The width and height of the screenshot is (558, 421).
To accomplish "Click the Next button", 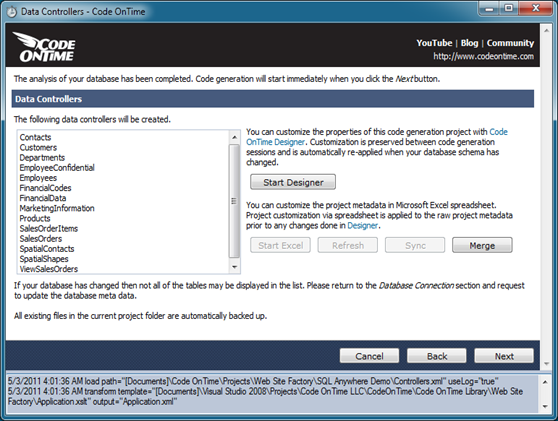I will point(504,356).
